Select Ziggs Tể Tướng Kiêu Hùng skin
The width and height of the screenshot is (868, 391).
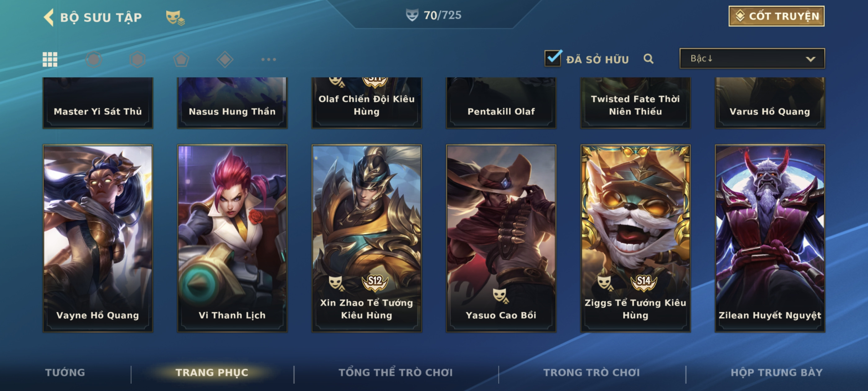pos(635,239)
